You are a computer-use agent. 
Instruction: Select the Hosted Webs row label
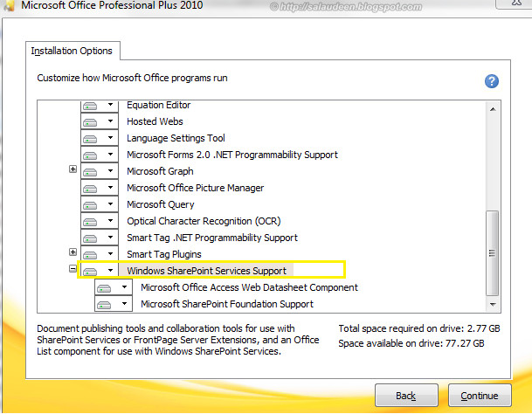pos(155,121)
